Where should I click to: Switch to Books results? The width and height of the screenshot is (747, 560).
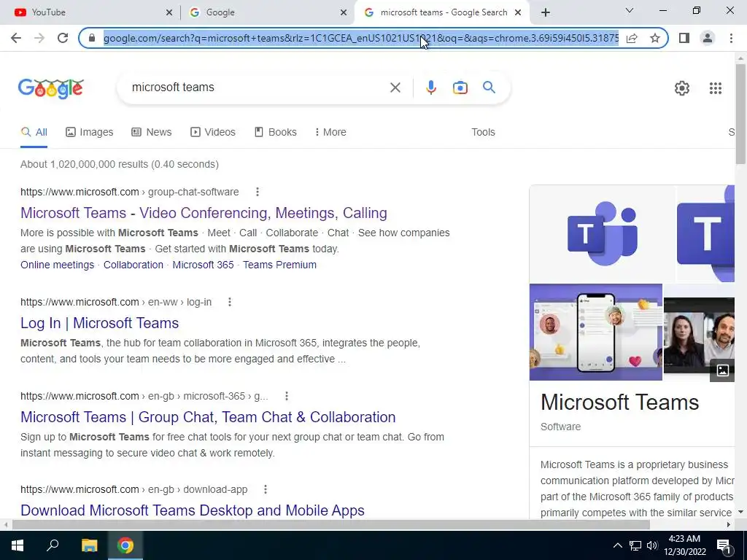point(275,133)
